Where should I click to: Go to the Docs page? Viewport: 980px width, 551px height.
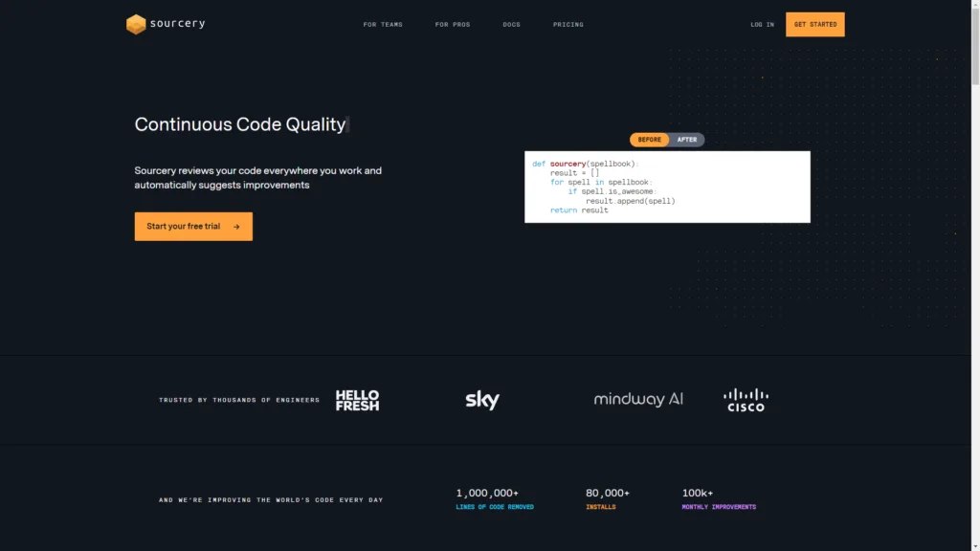(x=511, y=24)
